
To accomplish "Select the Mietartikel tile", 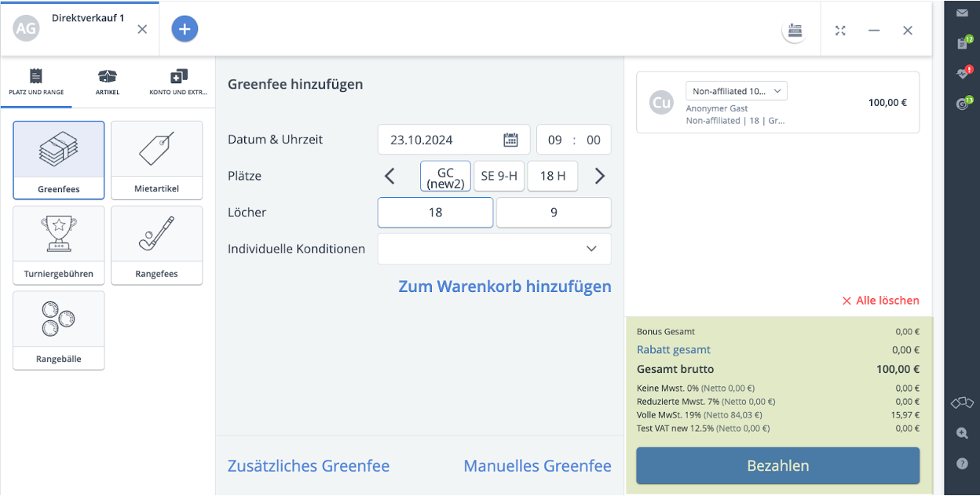I will (x=156, y=160).
